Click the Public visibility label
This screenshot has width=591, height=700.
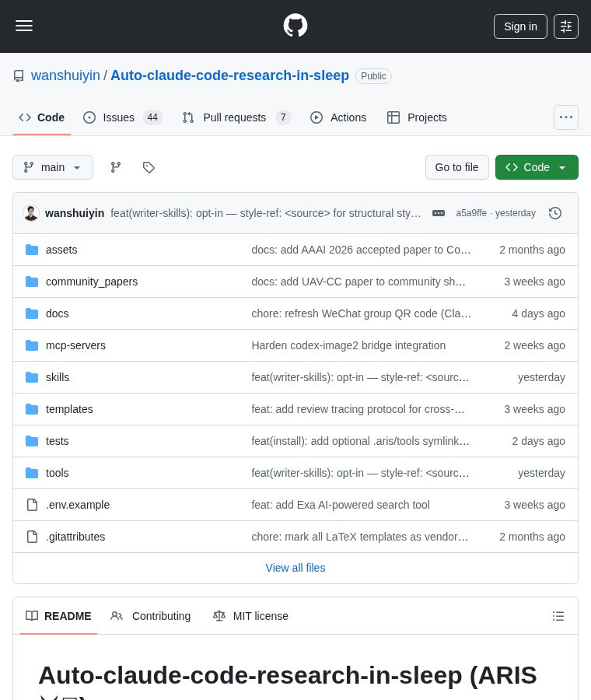tap(373, 76)
